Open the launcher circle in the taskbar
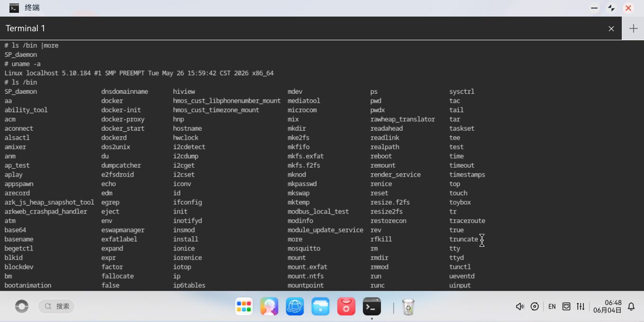Screen dimensions: 644x322 [22, 306]
